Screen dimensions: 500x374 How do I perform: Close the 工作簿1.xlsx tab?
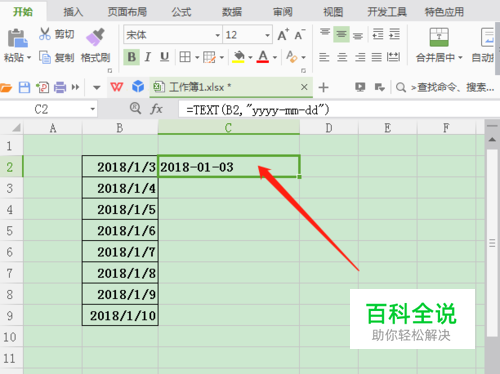tap(304, 87)
